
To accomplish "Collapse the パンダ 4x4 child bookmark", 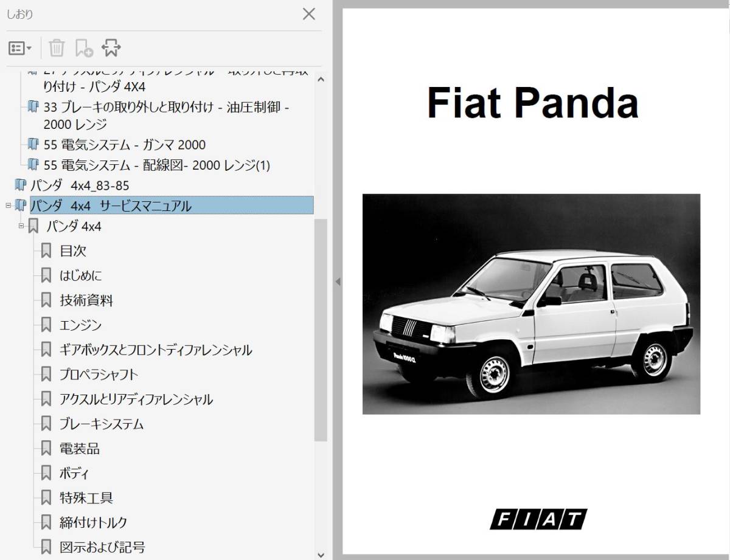I will pyautogui.click(x=21, y=226).
